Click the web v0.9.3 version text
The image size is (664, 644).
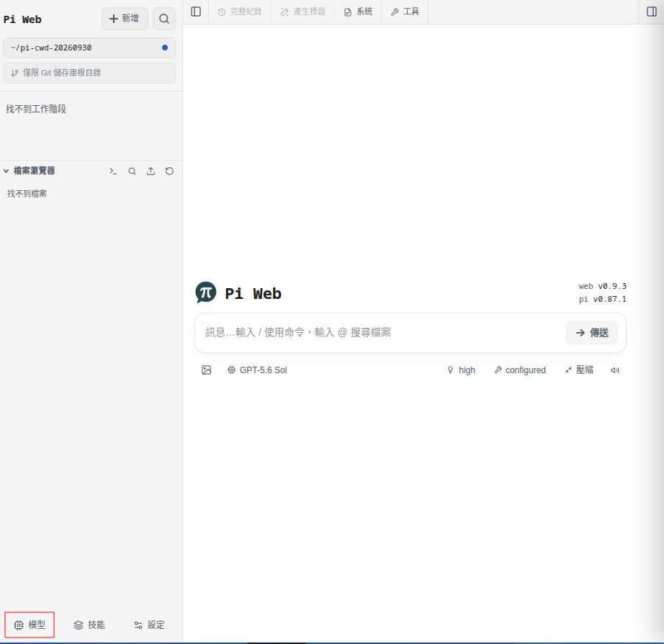coord(603,287)
